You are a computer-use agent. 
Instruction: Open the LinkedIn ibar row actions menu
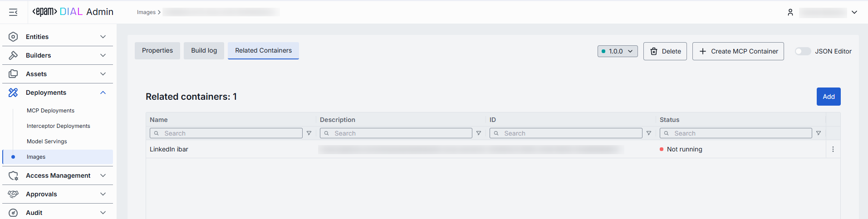tap(833, 149)
